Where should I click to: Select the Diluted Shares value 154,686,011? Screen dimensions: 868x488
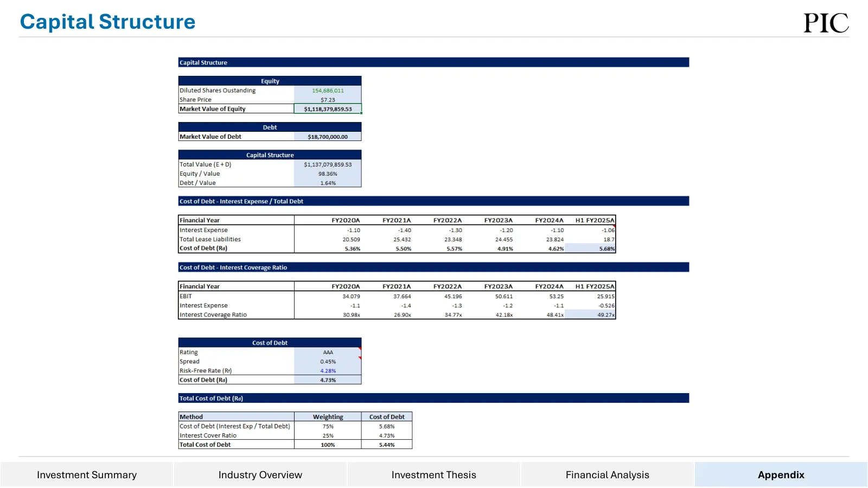328,91
